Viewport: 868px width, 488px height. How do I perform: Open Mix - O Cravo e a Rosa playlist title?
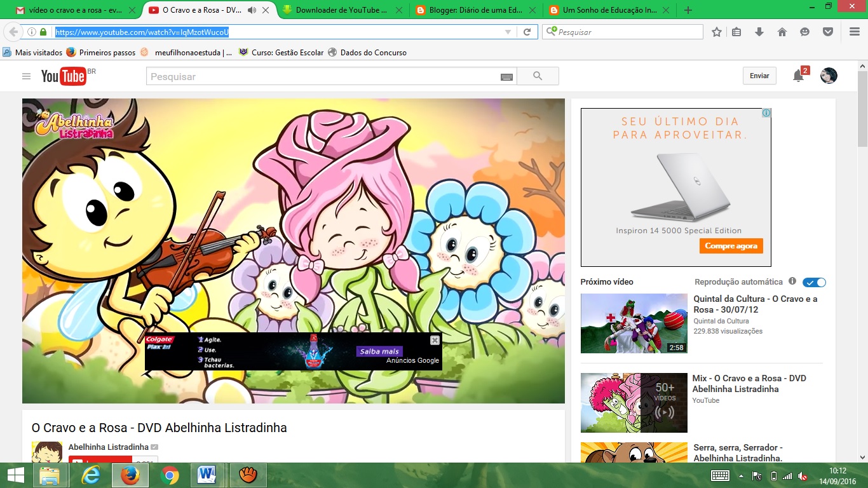pos(749,383)
